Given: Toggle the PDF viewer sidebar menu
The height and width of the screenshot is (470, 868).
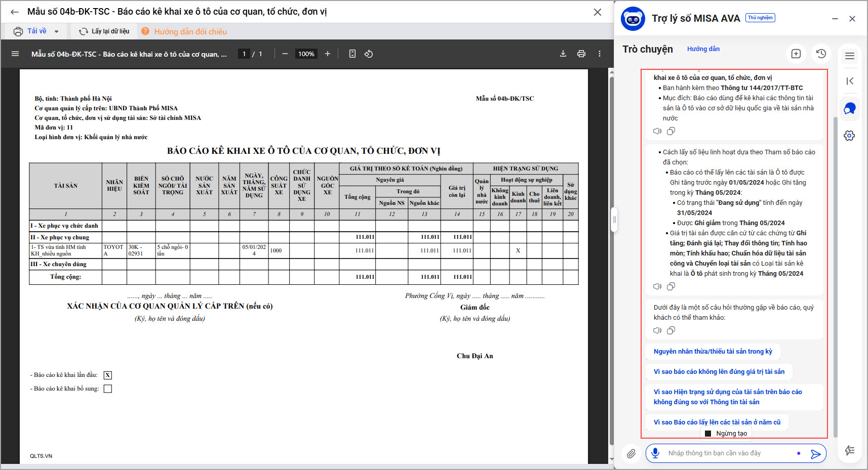Looking at the screenshot, I should click(x=15, y=54).
